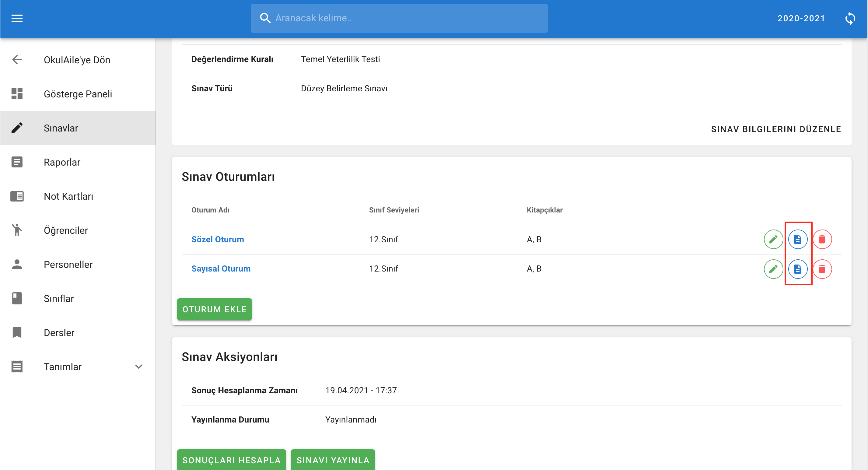The width and height of the screenshot is (868, 470).
Task: Click the Öğrenciler student figure icon
Action: click(x=17, y=230)
